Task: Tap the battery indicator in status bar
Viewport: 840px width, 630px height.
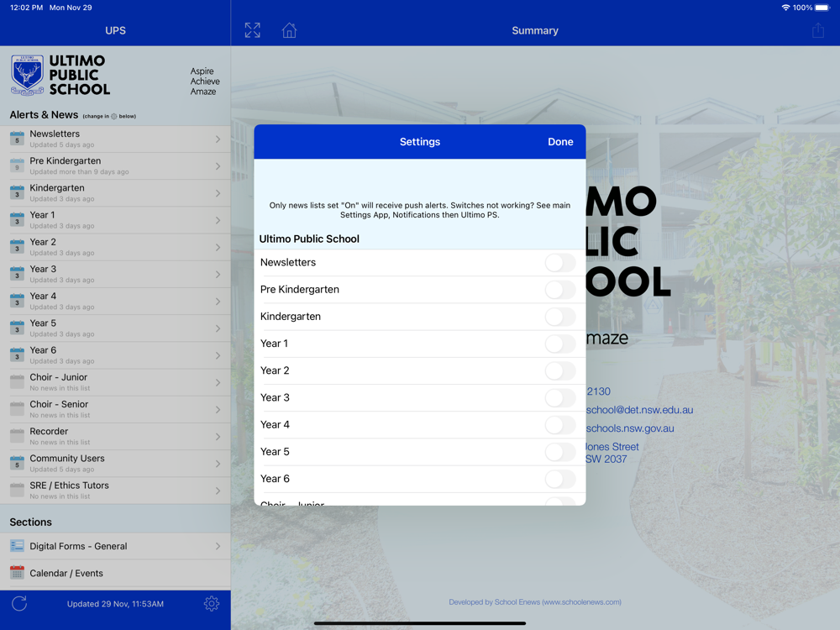Action: (822, 8)
